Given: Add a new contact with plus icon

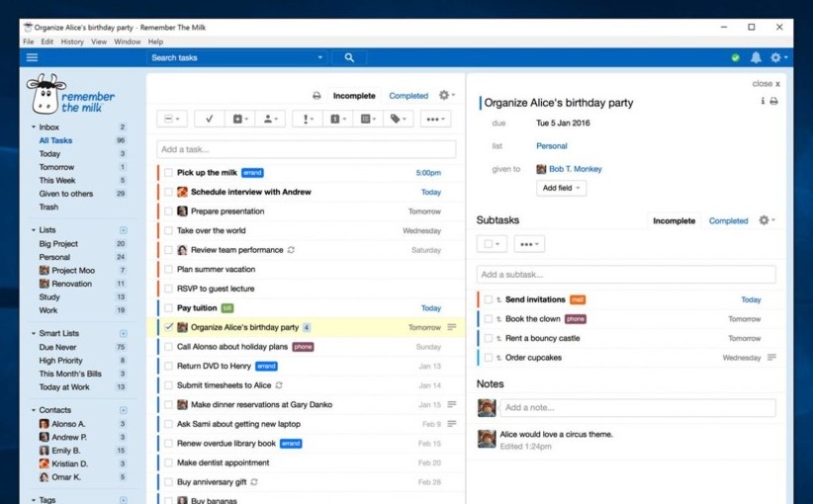Looking at the screenshot, I should click(123, 410).
